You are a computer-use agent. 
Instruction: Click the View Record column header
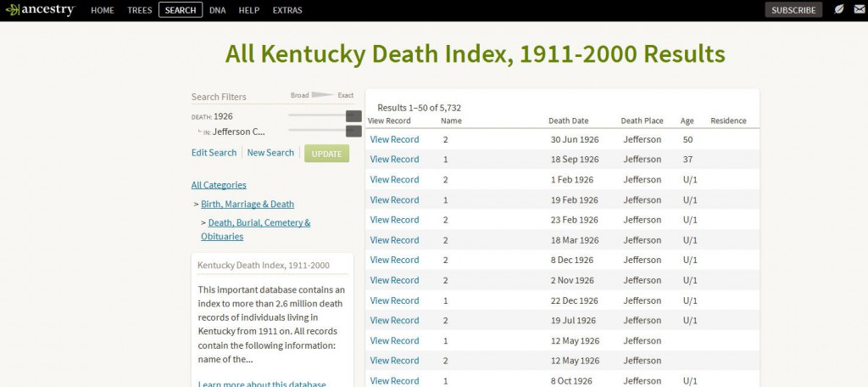(389, 121)
